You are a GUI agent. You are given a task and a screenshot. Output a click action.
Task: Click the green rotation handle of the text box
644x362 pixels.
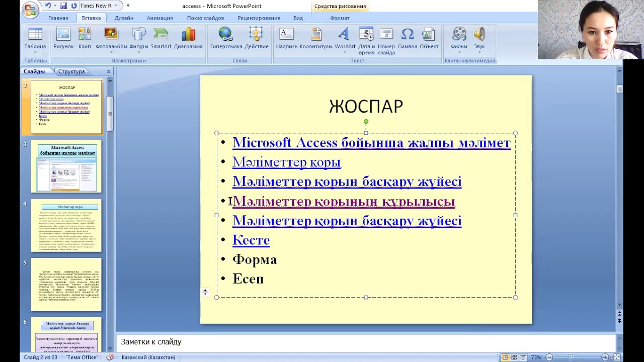[x=366, y=122]
